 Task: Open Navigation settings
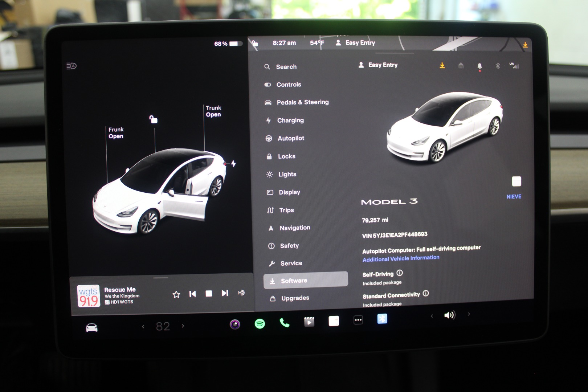point(289,228)
